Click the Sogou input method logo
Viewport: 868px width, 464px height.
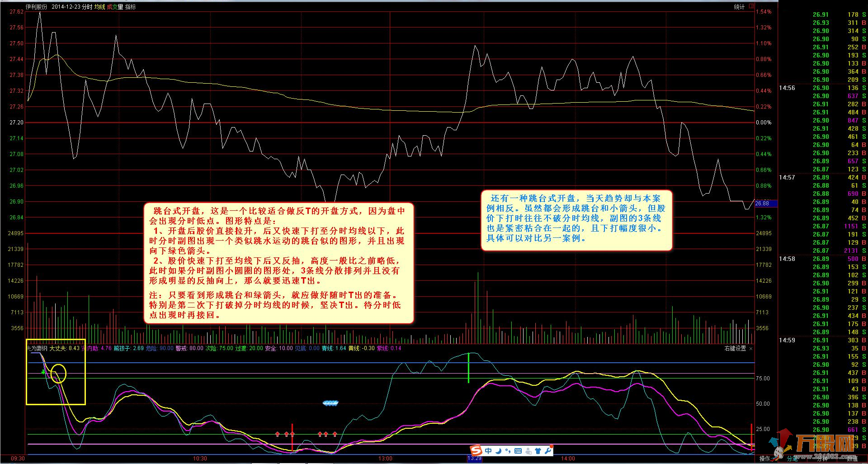pyautogui.click(x=476, y=450)
